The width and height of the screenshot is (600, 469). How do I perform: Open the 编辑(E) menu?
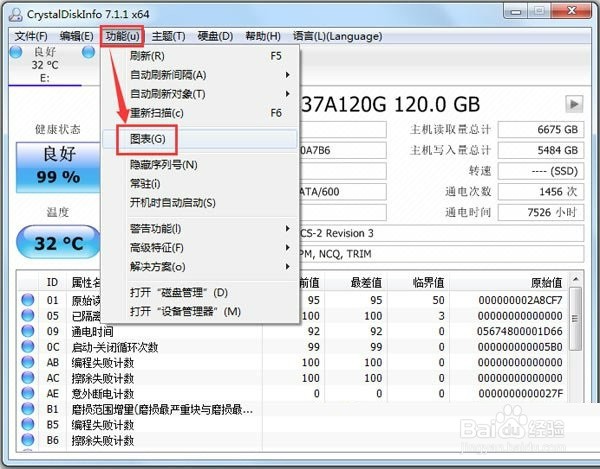coord(77,36)
